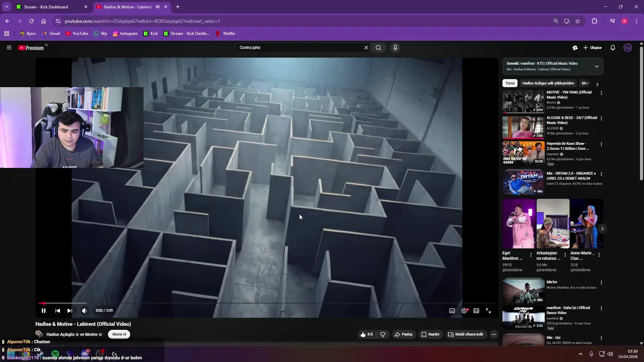Bookmark this page with star icon

[x=578, y=21]
